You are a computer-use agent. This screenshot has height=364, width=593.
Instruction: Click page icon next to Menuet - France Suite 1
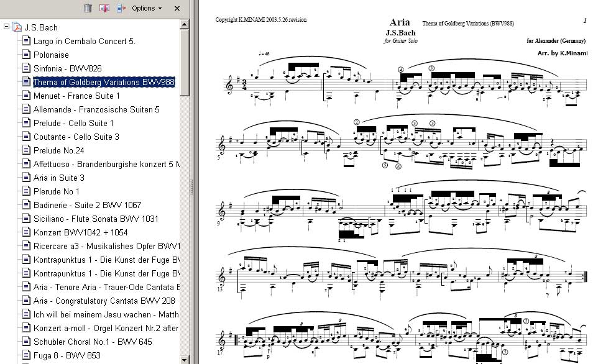click(x=26, y=96)
